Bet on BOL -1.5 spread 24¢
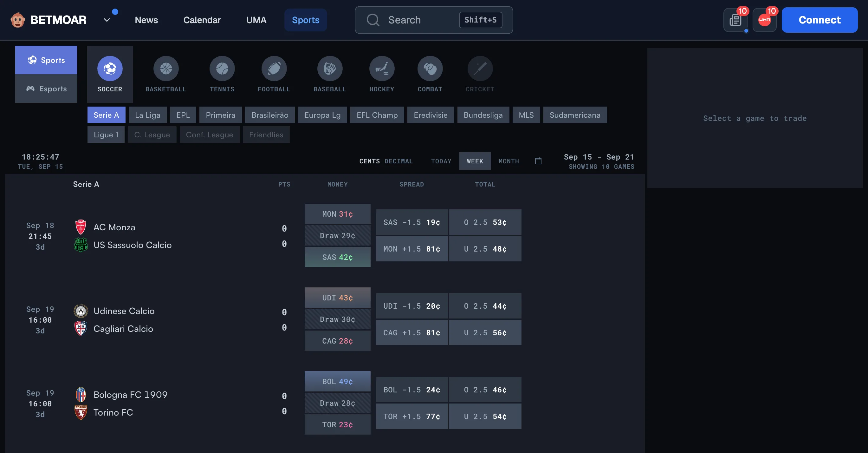 411,390
